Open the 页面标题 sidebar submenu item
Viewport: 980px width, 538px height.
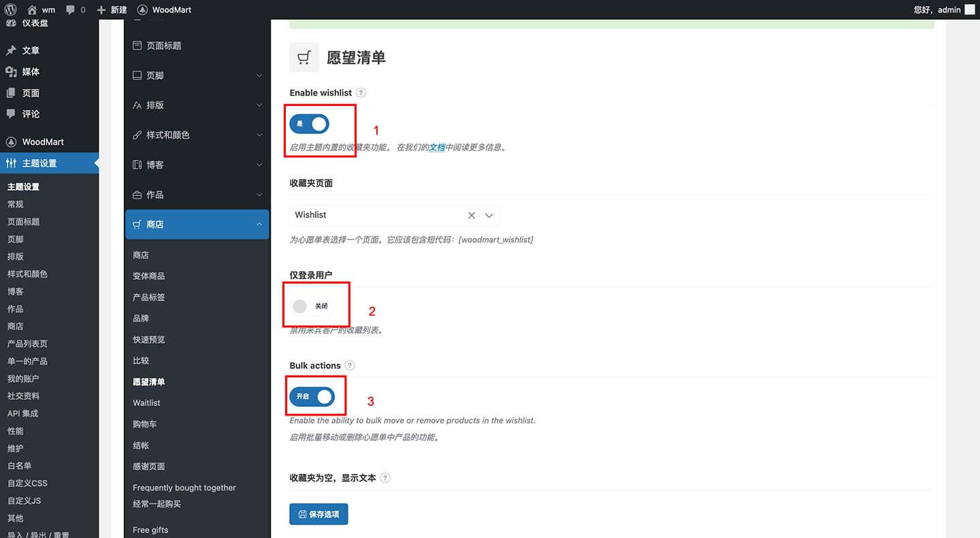(24, 222)
